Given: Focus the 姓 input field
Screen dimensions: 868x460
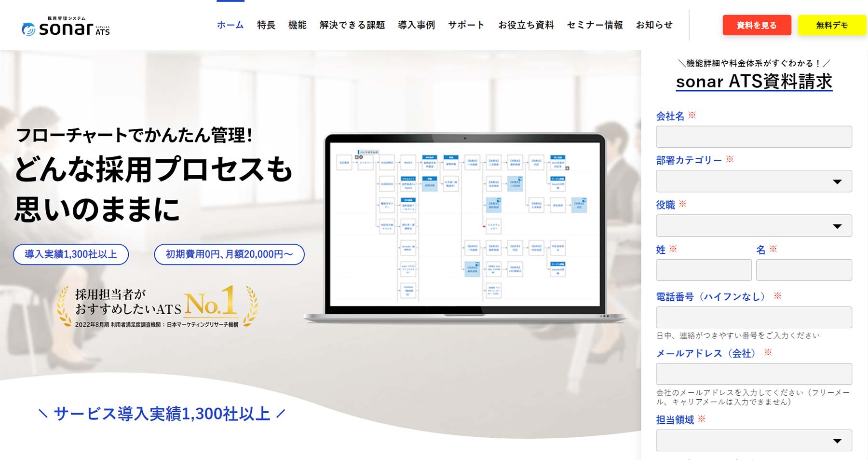Looking at the screenshot, I should (704, 270).
